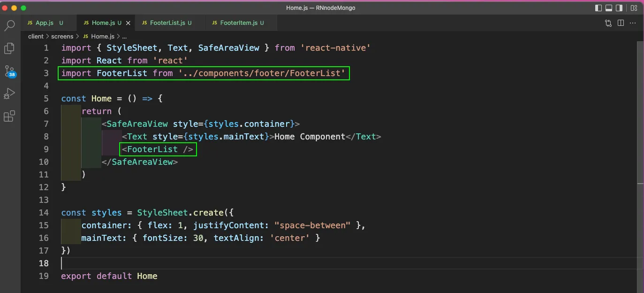This screenshot has height=293, width=644.
Task: Click the opening SafeAreaView tag
Action: click(x=201, y=124)
